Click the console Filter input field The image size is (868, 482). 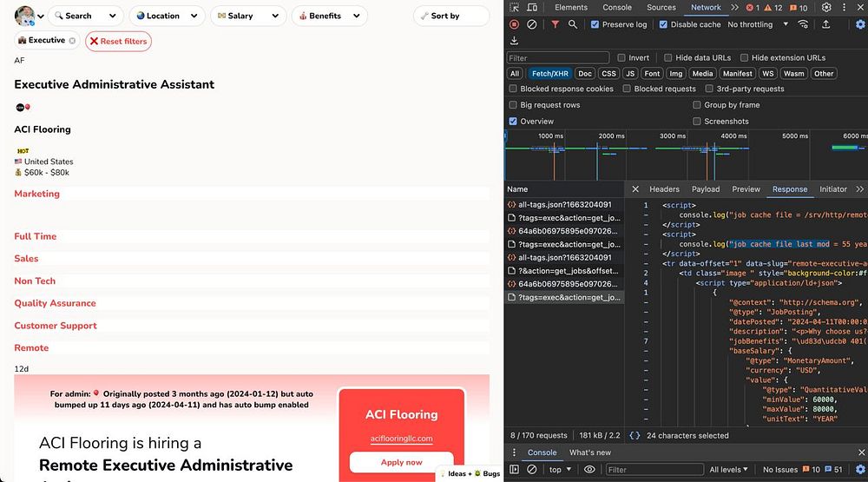click(x=654, y=469)
